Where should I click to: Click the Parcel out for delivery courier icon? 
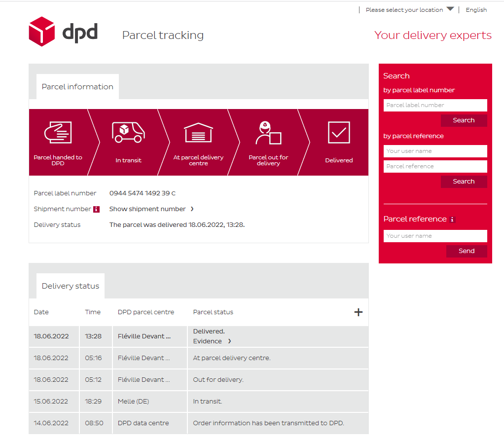tap(268, 132)
